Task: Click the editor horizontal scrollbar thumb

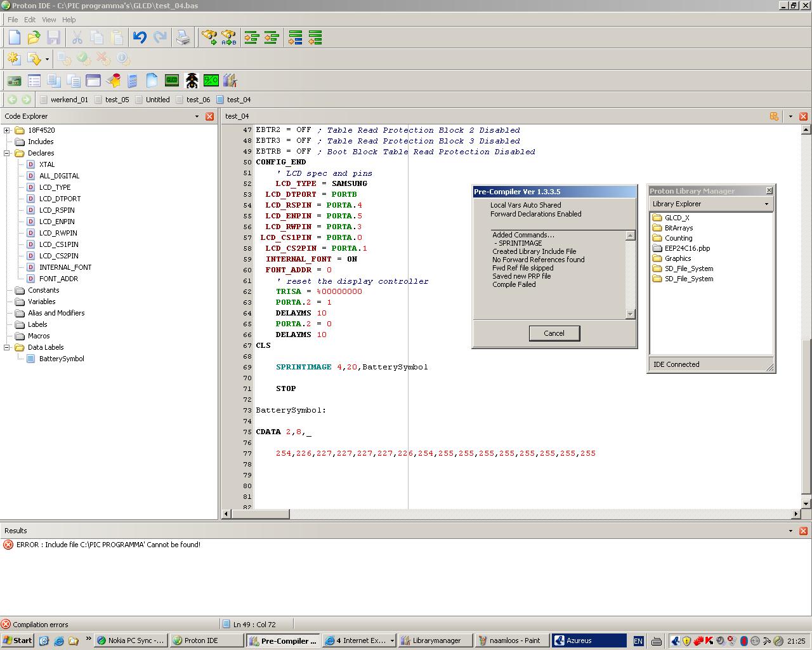Action: (260, 514)
